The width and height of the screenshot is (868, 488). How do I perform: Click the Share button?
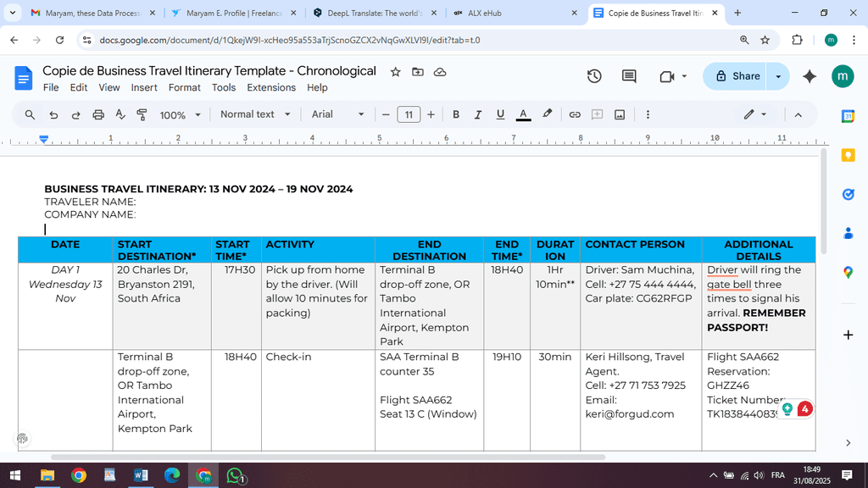737,76
